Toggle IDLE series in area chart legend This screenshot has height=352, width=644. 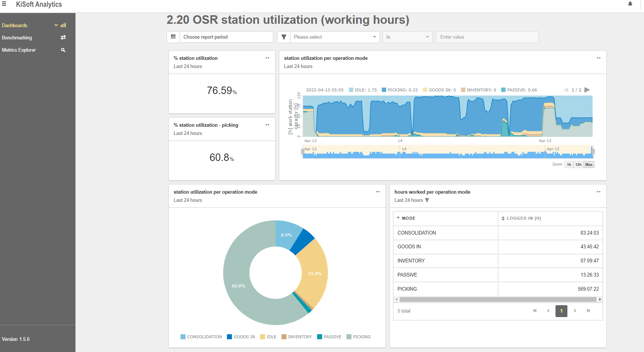[x=363, y=90]
